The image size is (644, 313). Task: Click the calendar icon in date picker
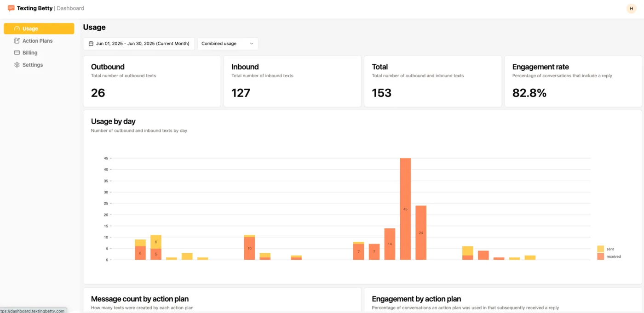(x=91, y=44)
